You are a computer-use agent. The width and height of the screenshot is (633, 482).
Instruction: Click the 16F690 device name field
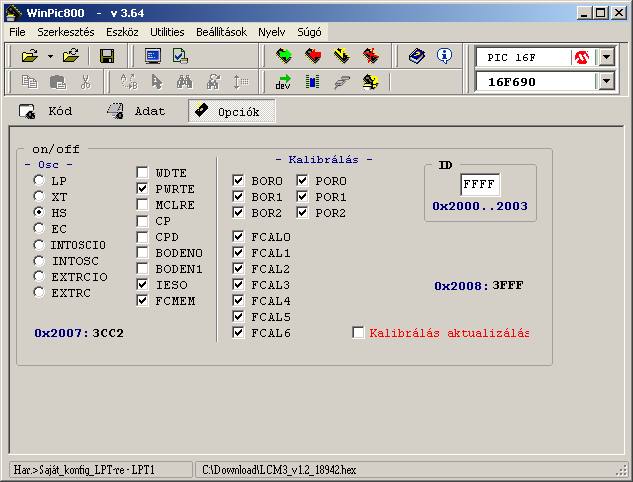535,82
